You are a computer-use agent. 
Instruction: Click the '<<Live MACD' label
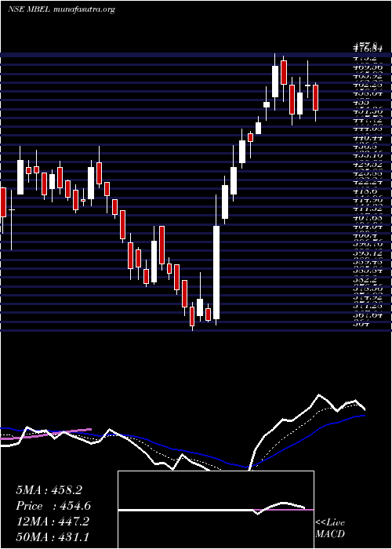pos(330,529)
